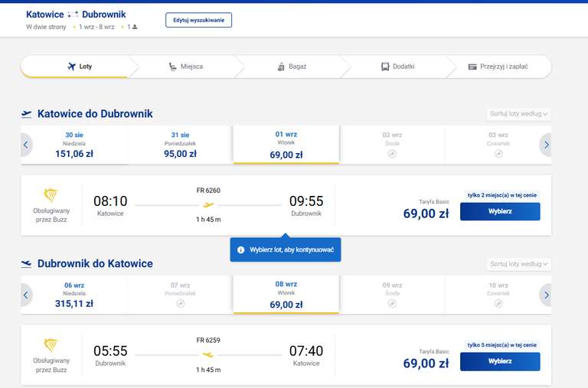Click the card icon beside Przejrzyj i zapłać

[x=472, y=67]
